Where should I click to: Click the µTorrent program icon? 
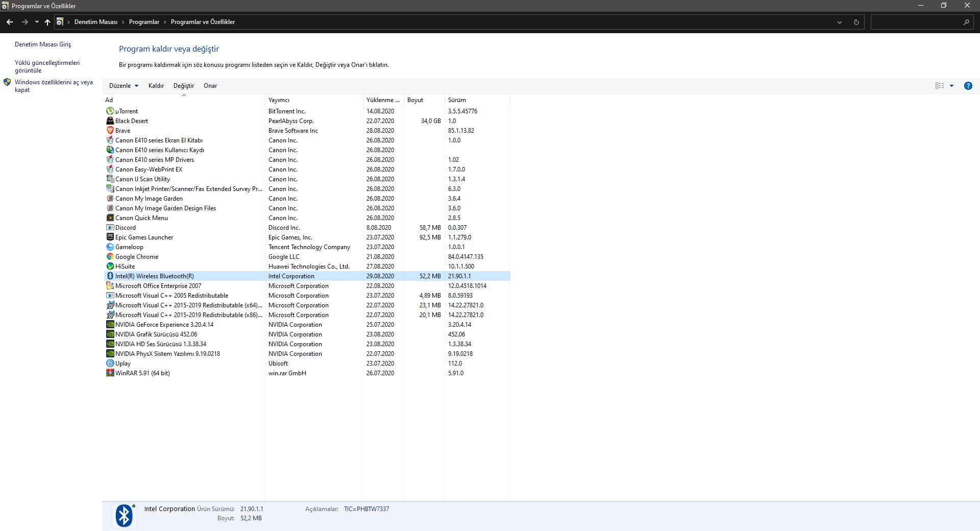pyautogui.click(x=110, y=111)
